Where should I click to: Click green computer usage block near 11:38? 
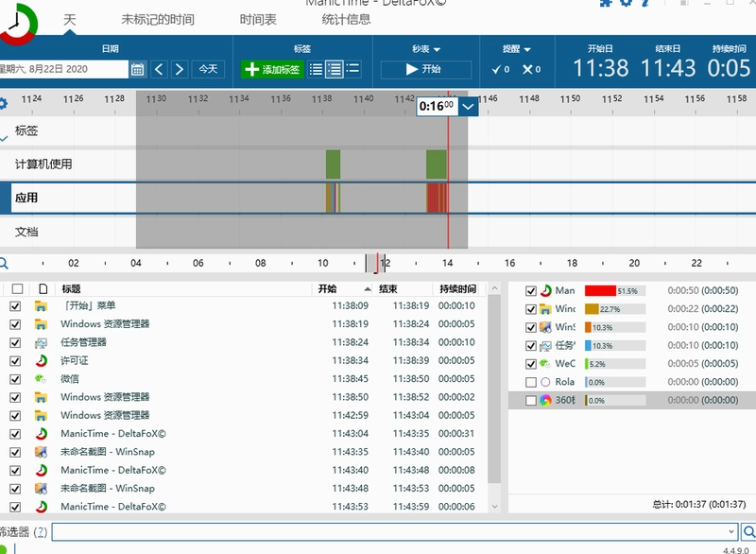click(x=334, y=164)
